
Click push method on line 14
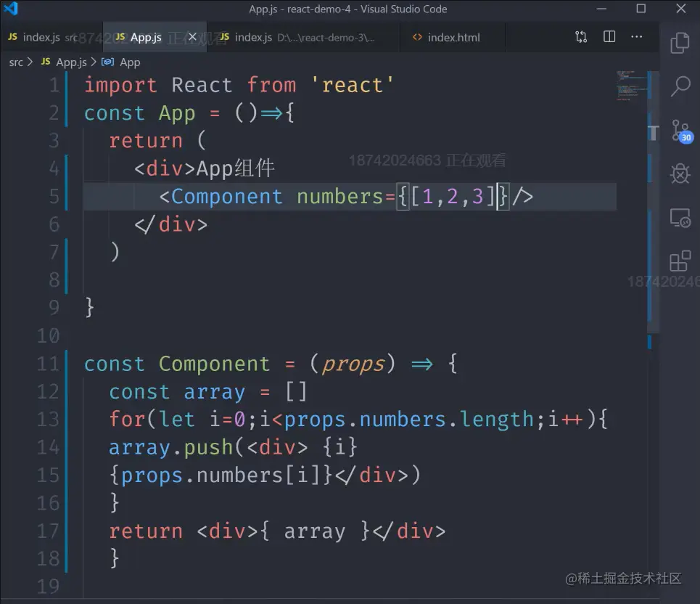coord(208,447)
